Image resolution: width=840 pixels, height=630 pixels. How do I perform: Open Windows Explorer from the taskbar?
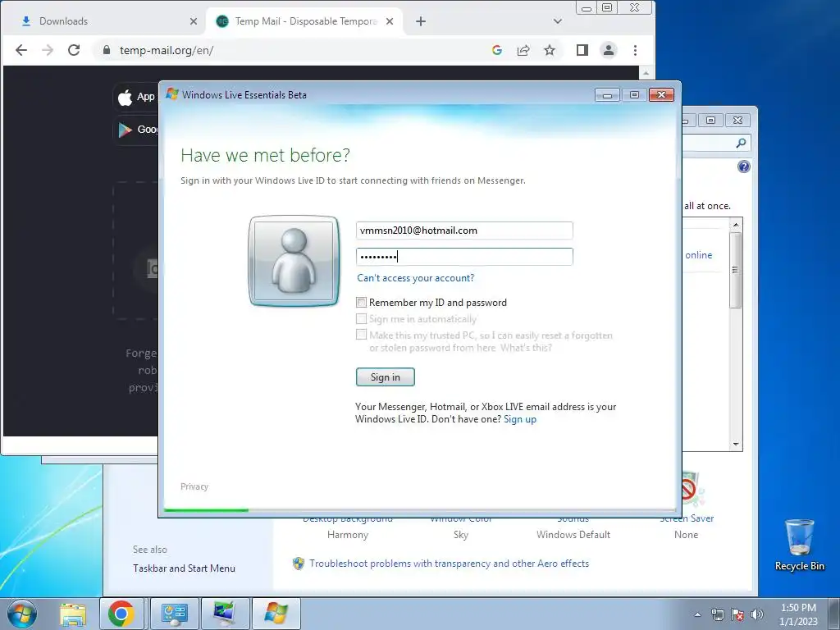[73, 614]
